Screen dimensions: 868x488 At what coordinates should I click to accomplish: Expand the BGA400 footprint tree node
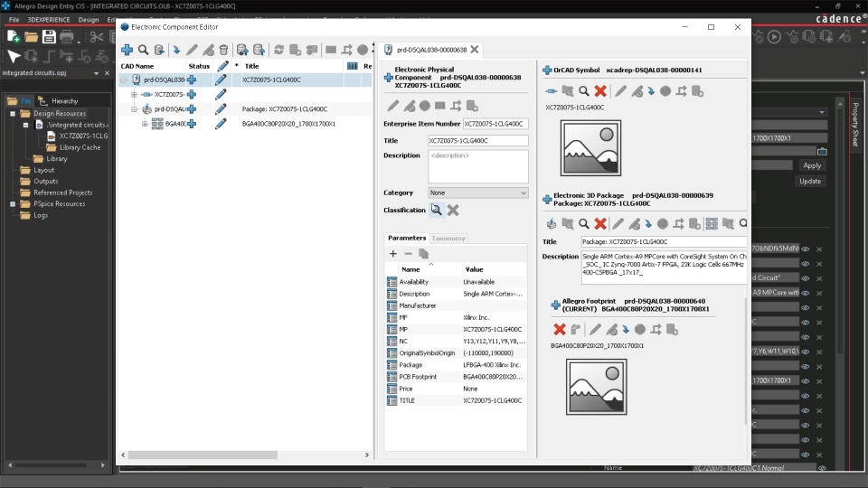click(145, 124)
